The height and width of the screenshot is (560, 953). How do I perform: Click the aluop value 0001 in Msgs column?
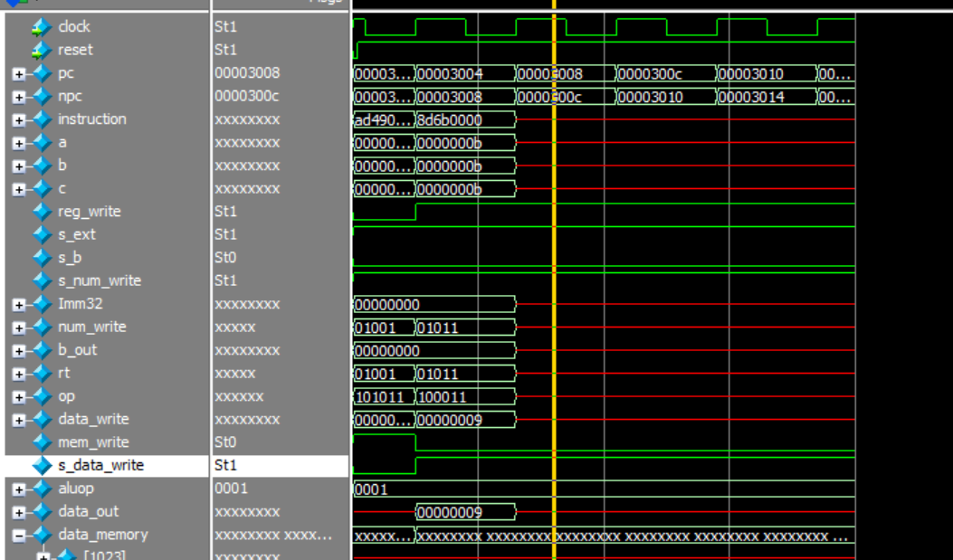231,489
